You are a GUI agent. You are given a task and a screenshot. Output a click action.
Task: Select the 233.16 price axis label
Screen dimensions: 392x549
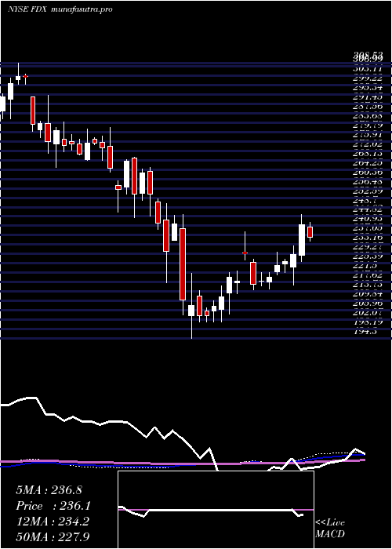[x=368, y=238]
